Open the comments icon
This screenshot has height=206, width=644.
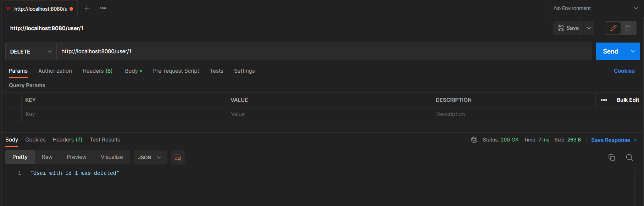point(628,28)
